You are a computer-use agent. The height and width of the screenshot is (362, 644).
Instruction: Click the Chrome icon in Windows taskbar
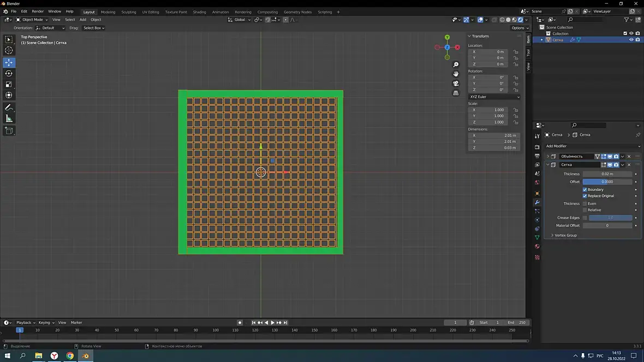[70, 356]
